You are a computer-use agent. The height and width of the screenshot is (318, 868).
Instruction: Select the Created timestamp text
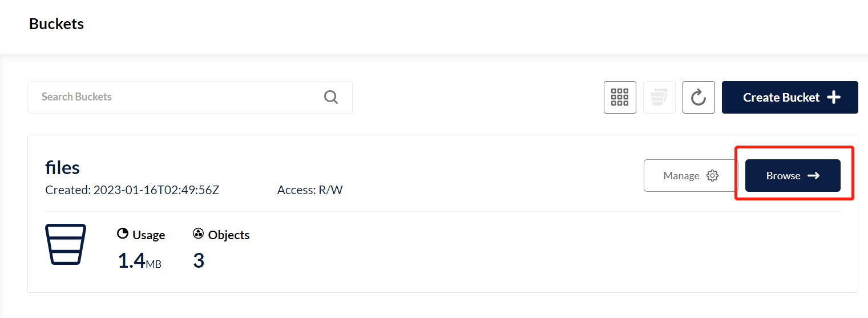coord(132,190)
